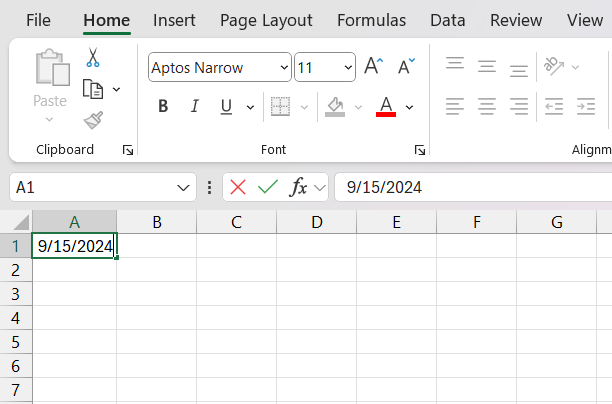
Task: Open the Font Color dropdown arrow
Action: [409, 107]
